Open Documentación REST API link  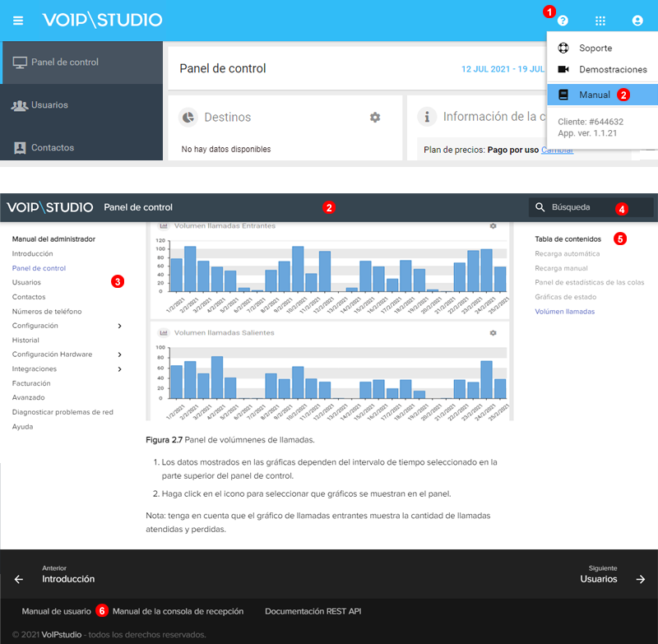point(313,611)
